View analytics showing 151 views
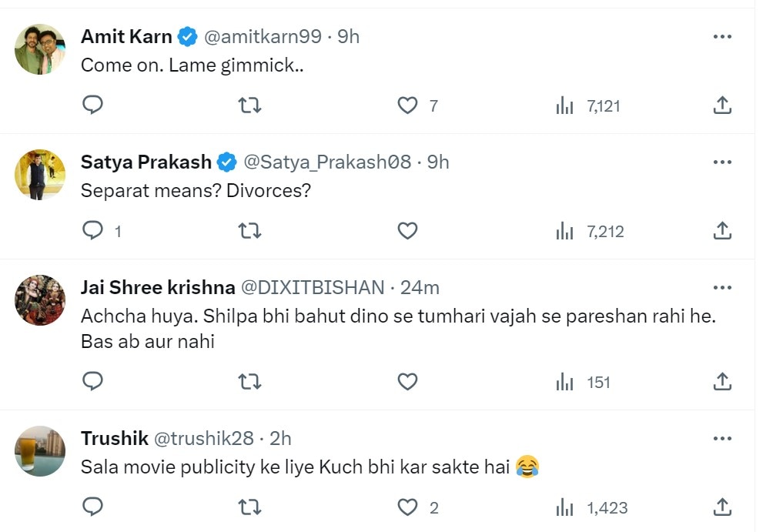The height and width of the screenshot is (532, 763). click(x=583, y=382)
